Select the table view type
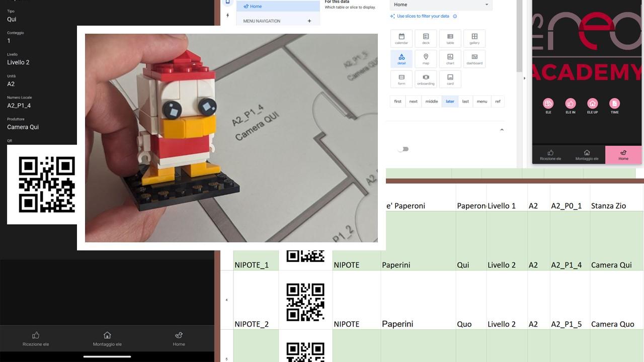The width and height of the screenshot is (644, 362). tap(450, 39)
